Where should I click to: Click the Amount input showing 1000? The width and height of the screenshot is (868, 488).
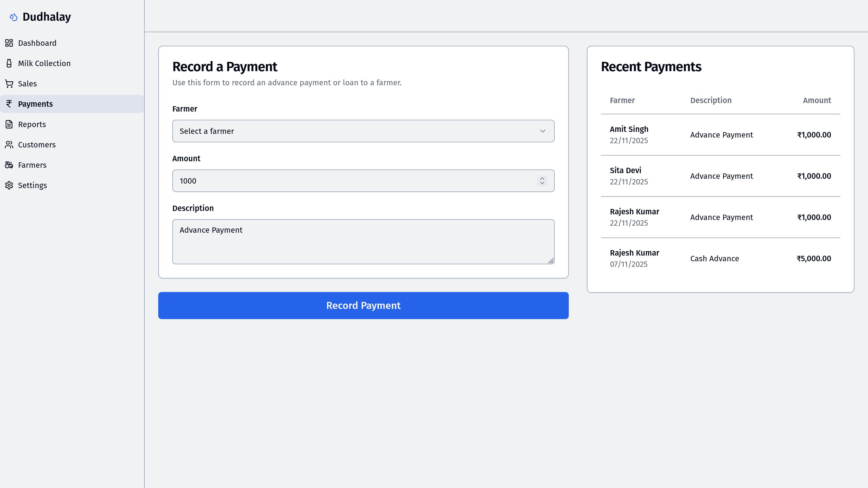point(354,181)
